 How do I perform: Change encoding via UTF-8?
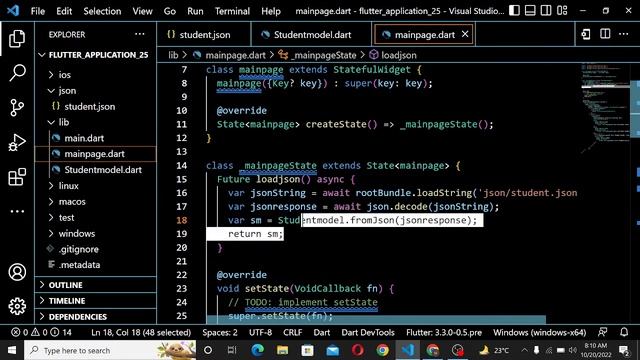point(260,332)
